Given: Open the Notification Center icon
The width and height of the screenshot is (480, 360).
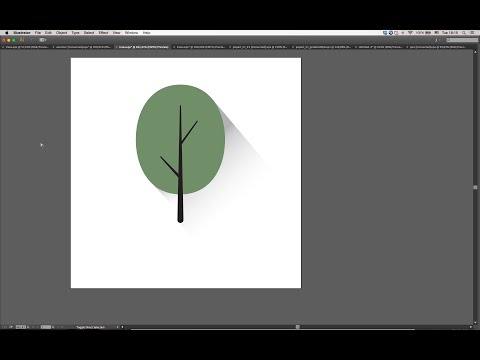Looking at the screenshot, I should pos(472,33).
